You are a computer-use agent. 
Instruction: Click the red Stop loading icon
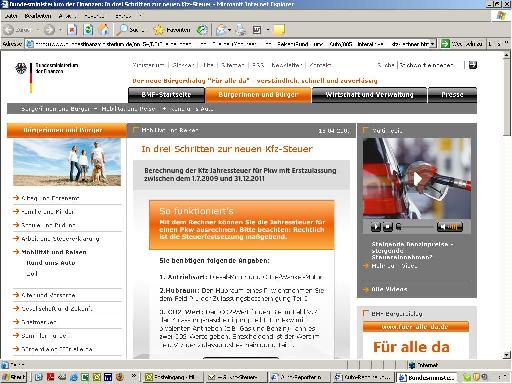[72, 30]
